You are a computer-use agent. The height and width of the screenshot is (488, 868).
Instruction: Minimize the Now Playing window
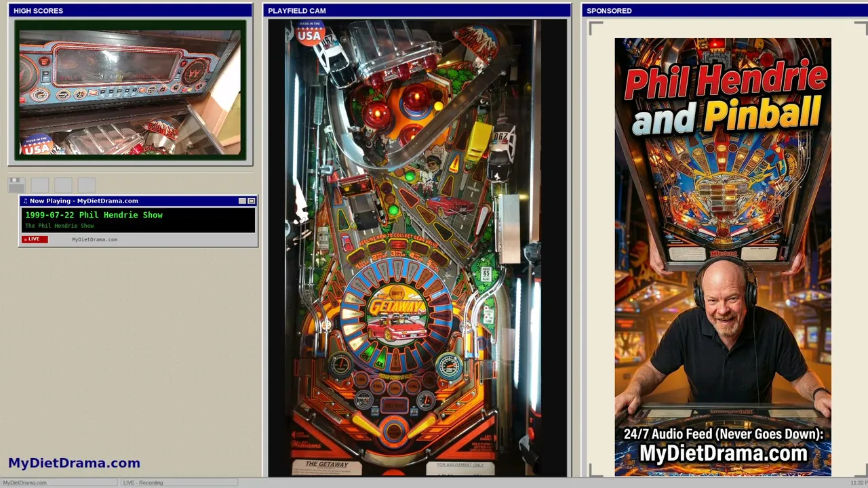(242, 201)
